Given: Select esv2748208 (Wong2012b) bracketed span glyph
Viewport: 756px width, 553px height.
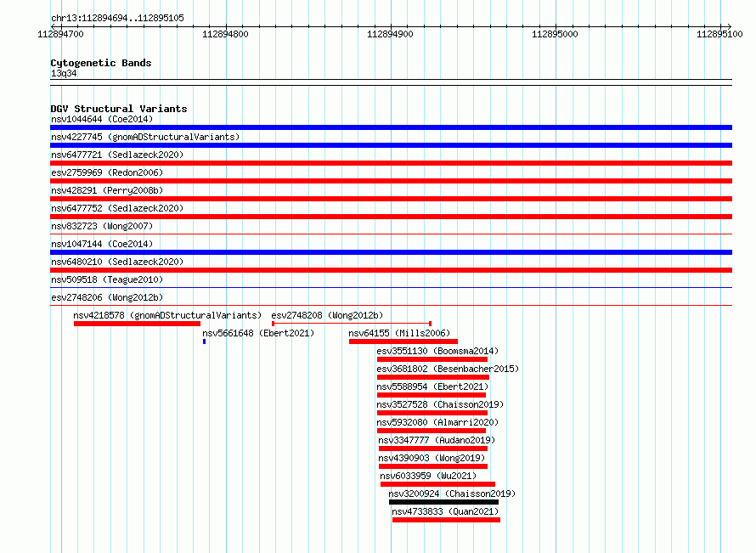Looking at the screenshot, I should (352, 324).
